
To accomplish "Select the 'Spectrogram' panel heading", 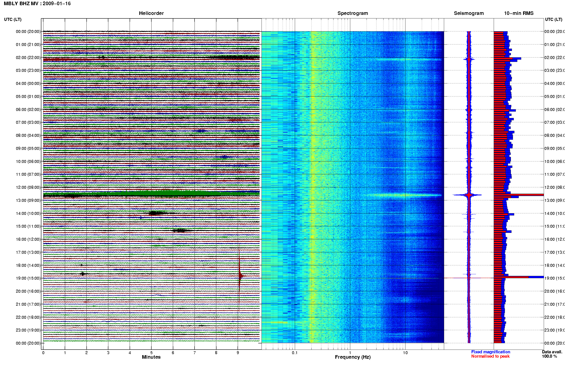I will click(353, 13).
